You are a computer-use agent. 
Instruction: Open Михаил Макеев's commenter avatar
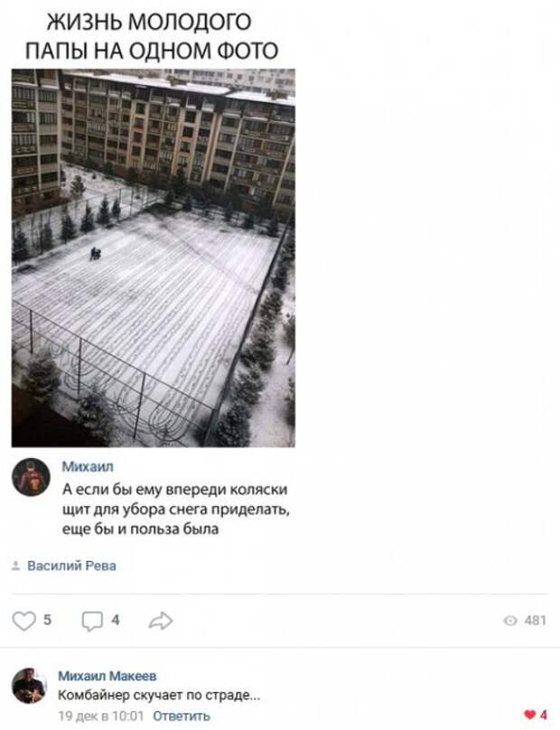(29, 686)
